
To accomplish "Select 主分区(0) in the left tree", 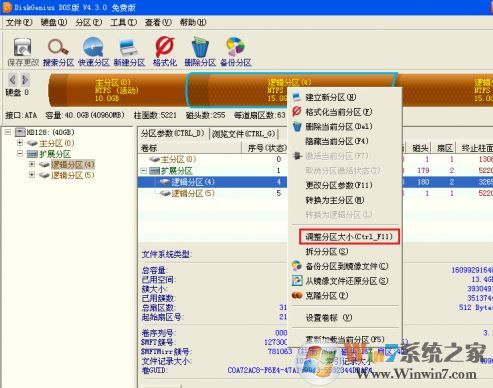I will 57,143.
